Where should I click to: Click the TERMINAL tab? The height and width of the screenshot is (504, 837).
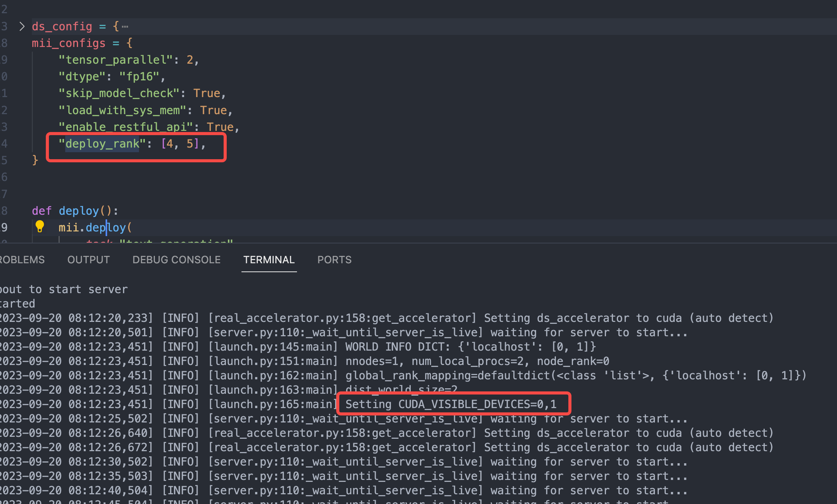pos(269,260)
